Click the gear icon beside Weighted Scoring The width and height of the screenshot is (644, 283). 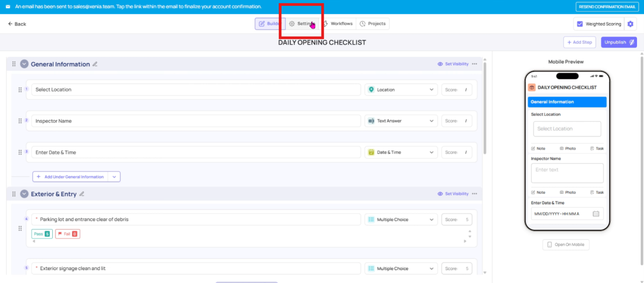coord(631,24)
